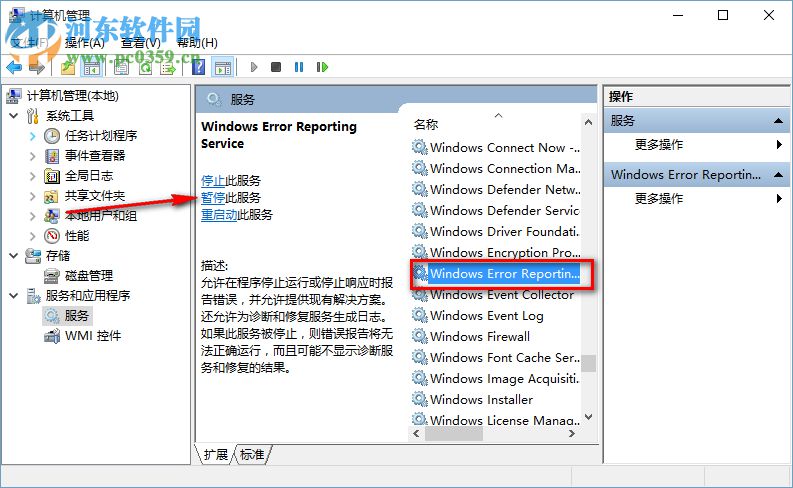Switch to the 标准 tab
The image size is (793, 488).
coord(252,455)
